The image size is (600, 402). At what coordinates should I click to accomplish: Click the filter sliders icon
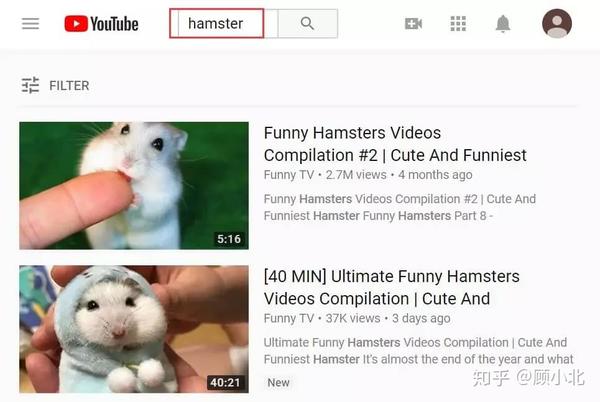coord(30,85)
